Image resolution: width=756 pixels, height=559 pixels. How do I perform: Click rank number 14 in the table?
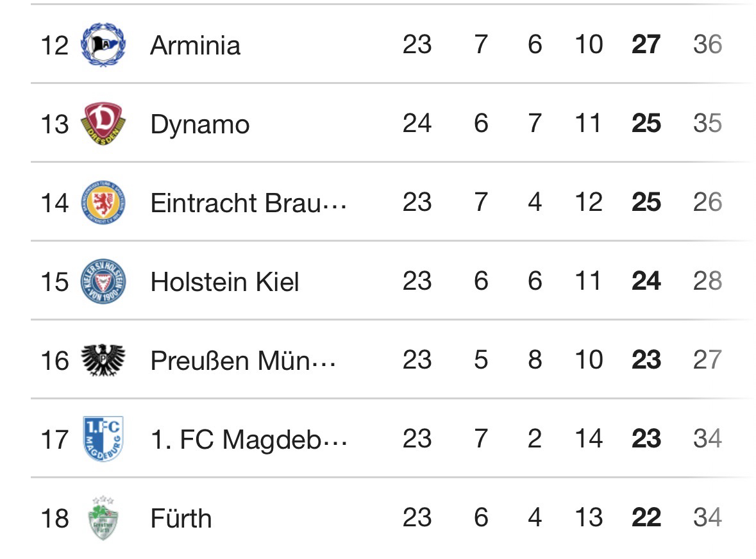[x=55, y=203]
